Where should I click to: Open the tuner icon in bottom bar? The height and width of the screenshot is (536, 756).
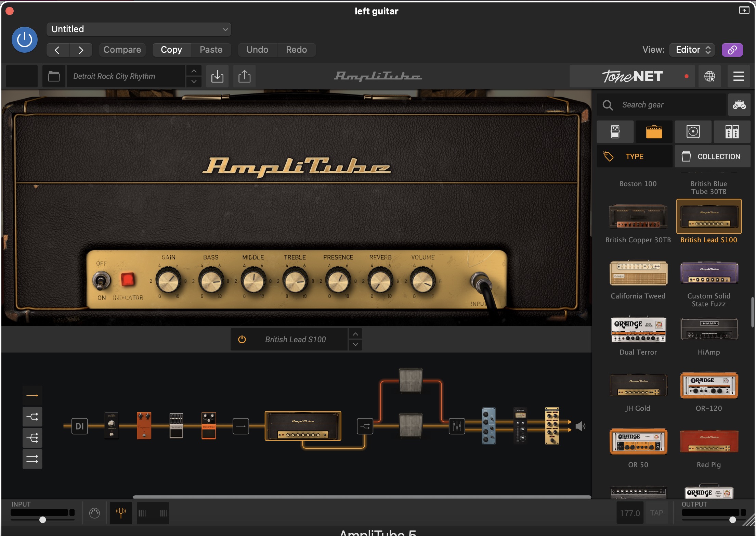121,513
